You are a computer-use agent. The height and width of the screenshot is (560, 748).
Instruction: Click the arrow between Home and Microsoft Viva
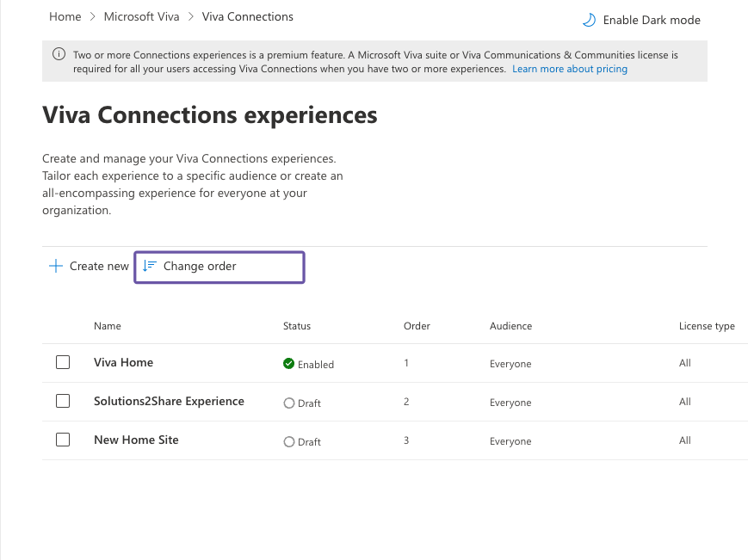pyautogui.click(x=93, y=16)
